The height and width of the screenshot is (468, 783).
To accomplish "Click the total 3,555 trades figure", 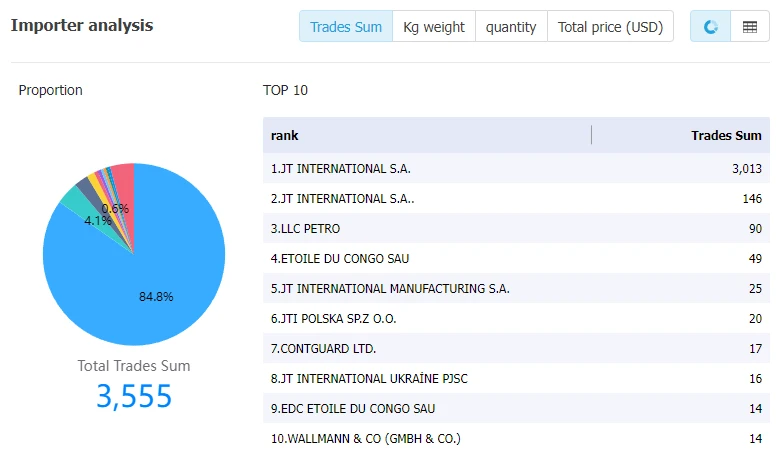I will tap(134, 397).
